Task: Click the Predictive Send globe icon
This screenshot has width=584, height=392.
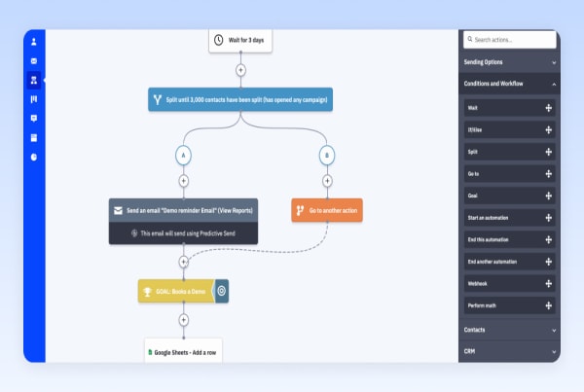Action: click(134, 233)
